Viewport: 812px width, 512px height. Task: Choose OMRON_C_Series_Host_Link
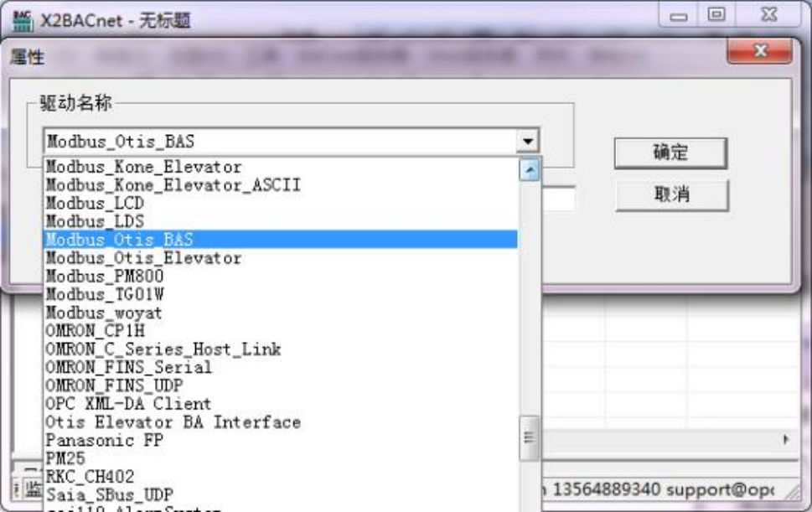point(281,349)
